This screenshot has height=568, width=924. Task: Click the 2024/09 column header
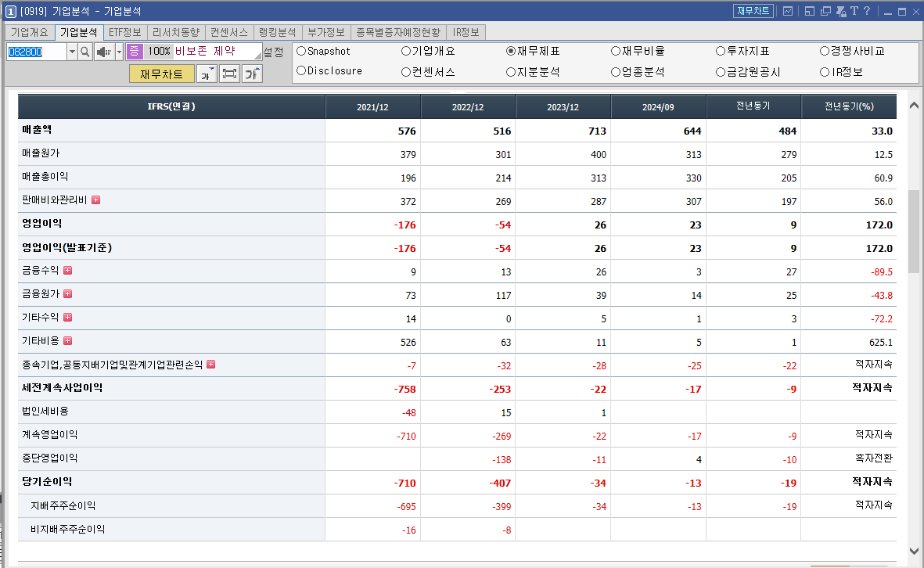click(x=658, y=107)
